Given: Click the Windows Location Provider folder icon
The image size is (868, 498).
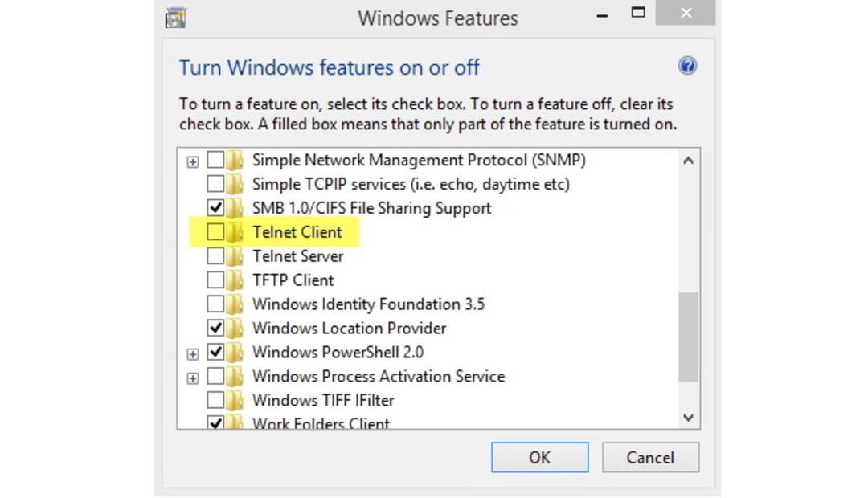Looking at the screenshot, I should (x=235, y=329).
